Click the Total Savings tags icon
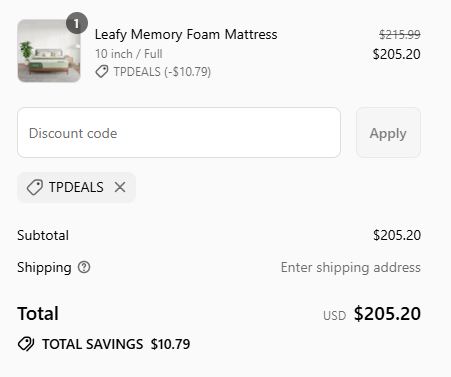 click(x=26, y=344)
